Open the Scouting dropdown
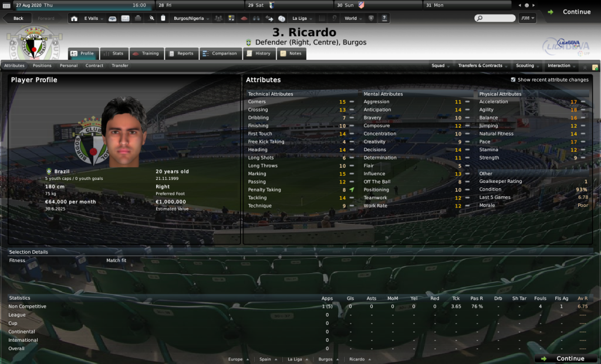 tap(527, 66)
